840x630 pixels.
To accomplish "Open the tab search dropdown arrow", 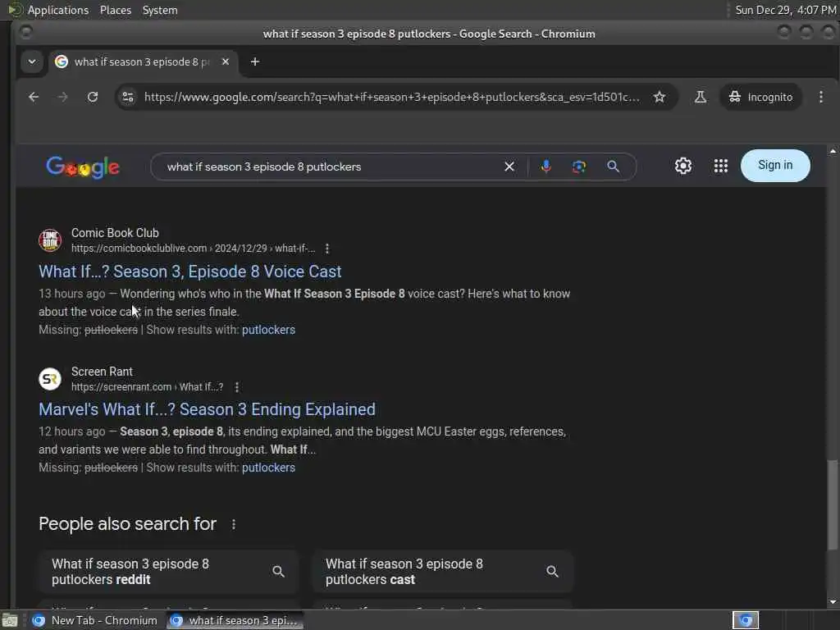I will (32, 62).
